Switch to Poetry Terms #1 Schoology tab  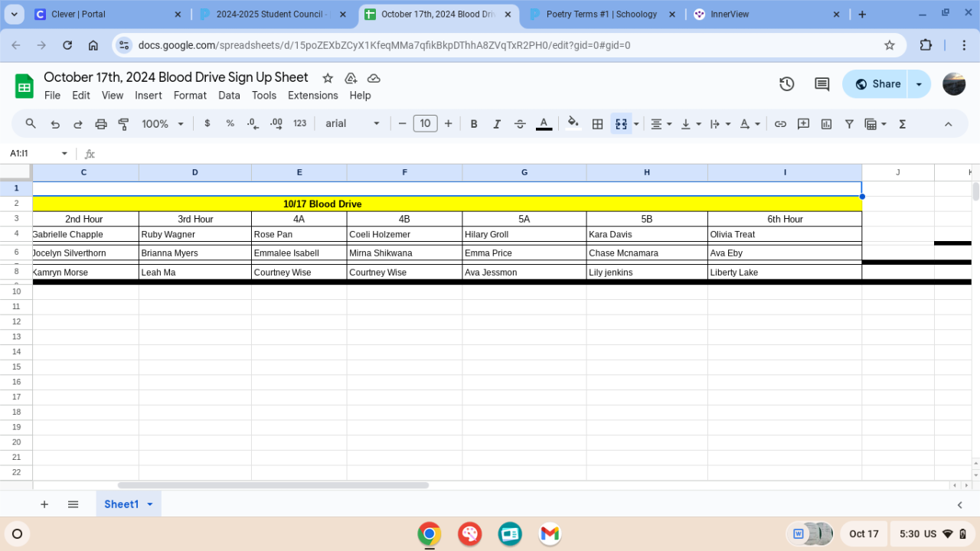tap(603, 15)
